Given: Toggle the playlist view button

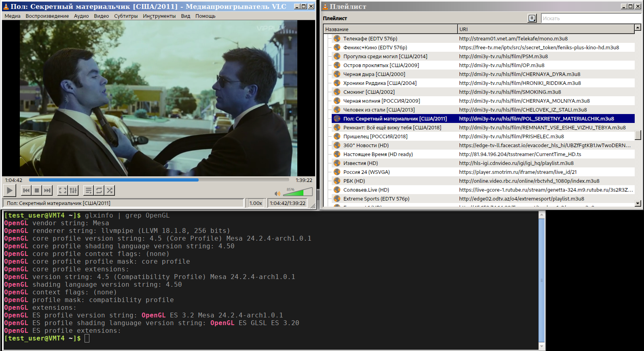Looking at the screenshot, I should 89,190.
